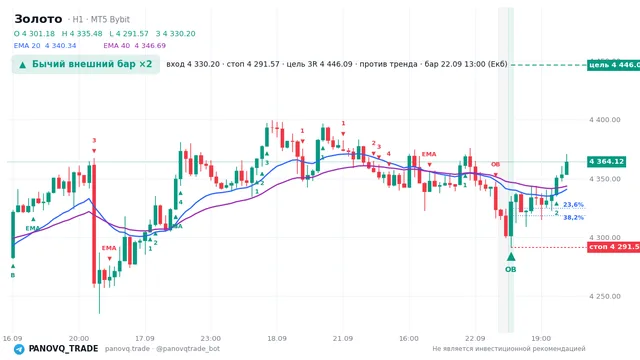Click the 38,2% Fibonacci level label

573,218
